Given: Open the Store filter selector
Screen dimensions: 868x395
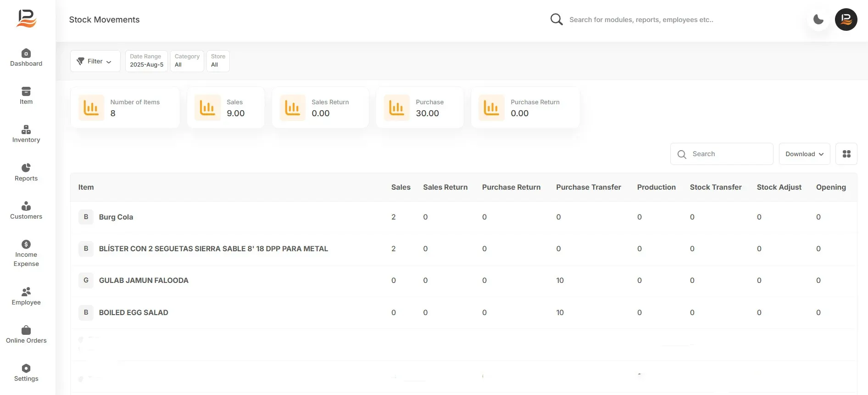Looking at the screenshot, I should point(218,61).
